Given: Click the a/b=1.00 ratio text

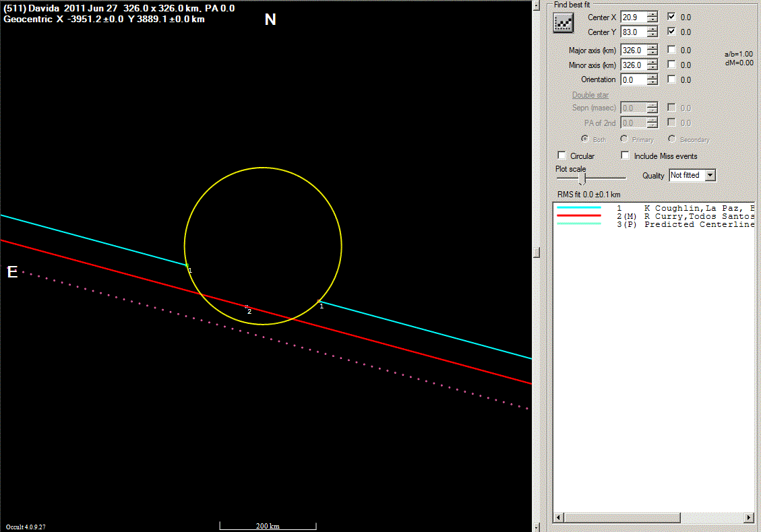Looking at the screenshot, I should (x=739, y=55).
